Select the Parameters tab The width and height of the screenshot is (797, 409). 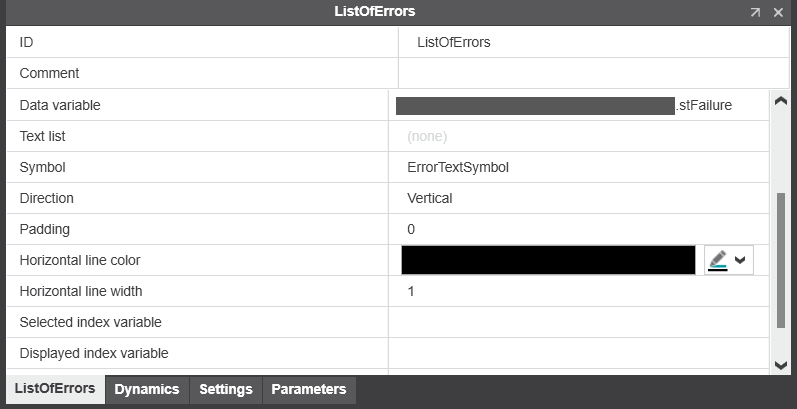point(309,390)
